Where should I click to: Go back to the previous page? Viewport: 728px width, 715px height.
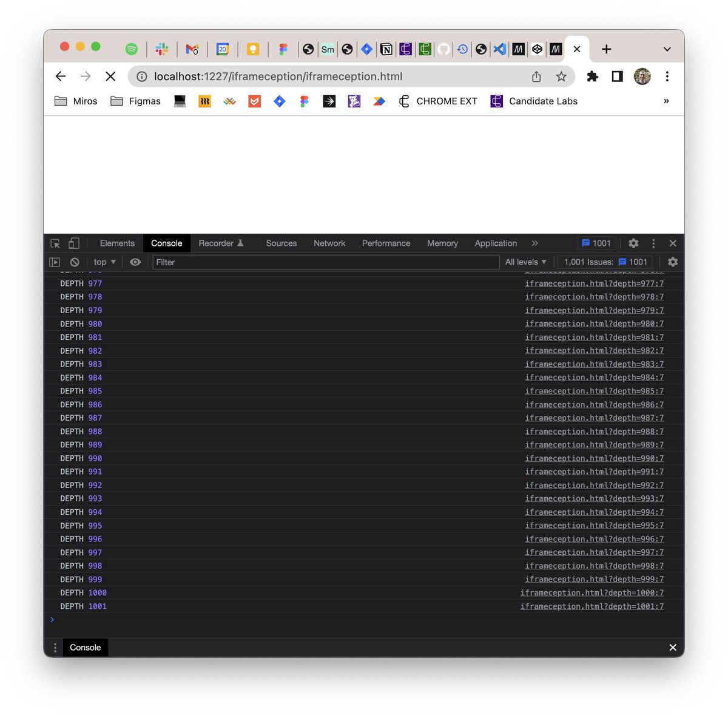pos(61,76)
